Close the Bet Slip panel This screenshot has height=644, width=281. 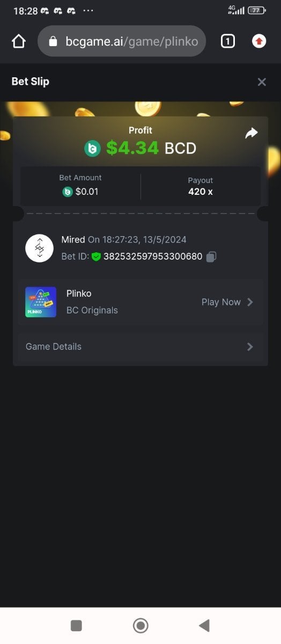pos(262,82)
